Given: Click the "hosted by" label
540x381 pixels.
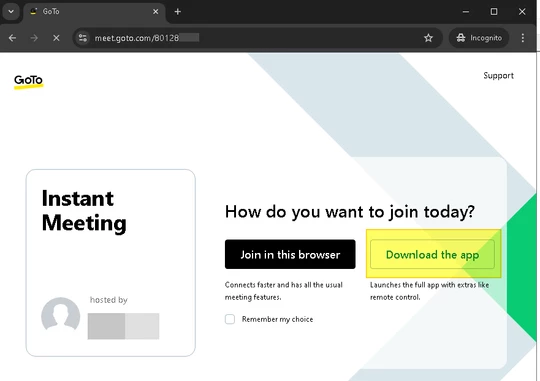Looking at the screenshot, I should pyautogui.click(x=108, y=300).
